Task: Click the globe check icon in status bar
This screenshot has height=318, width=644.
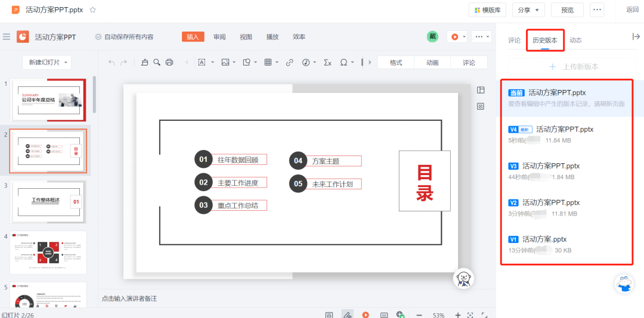Action: click(401, 314)
